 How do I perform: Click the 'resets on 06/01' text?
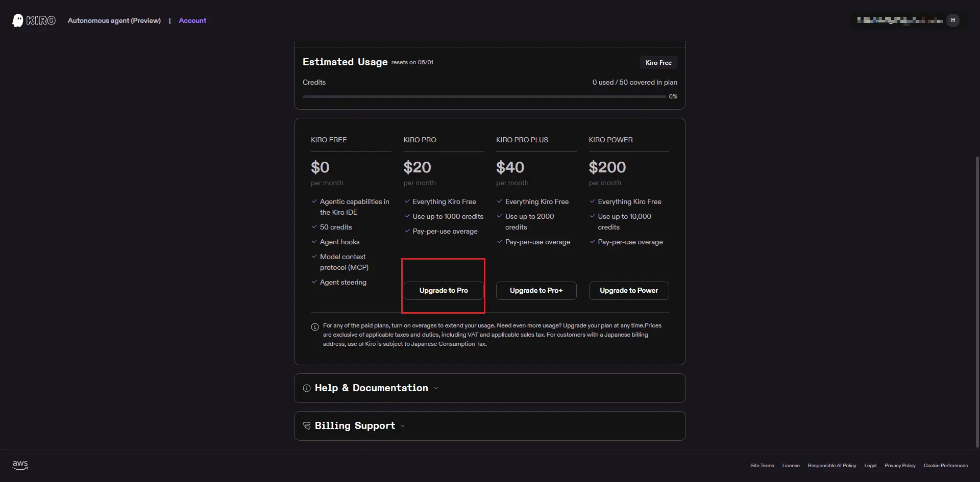[412, 63]
